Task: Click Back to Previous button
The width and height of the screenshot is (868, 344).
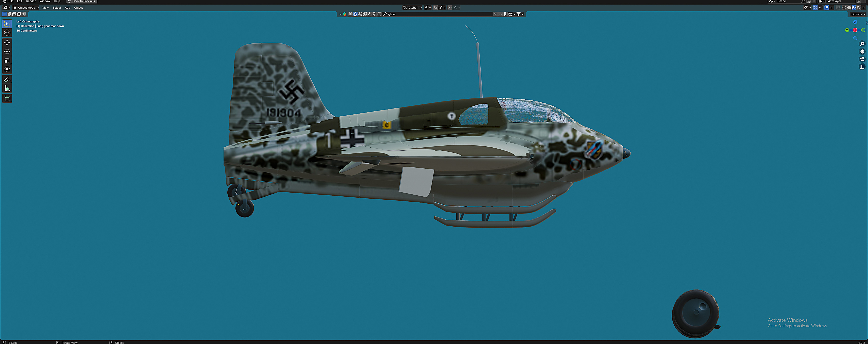Action: (x=82, y=1)
